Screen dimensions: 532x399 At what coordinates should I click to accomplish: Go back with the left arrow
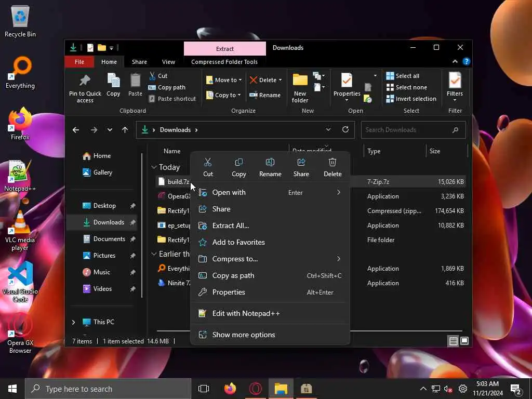click(76, 130)
